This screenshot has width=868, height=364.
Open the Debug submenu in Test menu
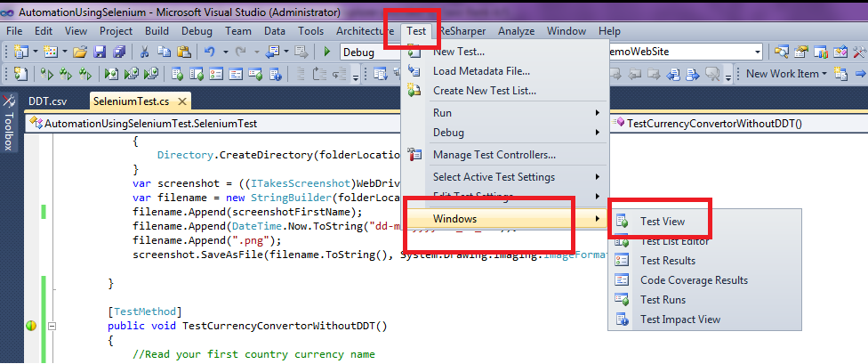tap(503, 133)
